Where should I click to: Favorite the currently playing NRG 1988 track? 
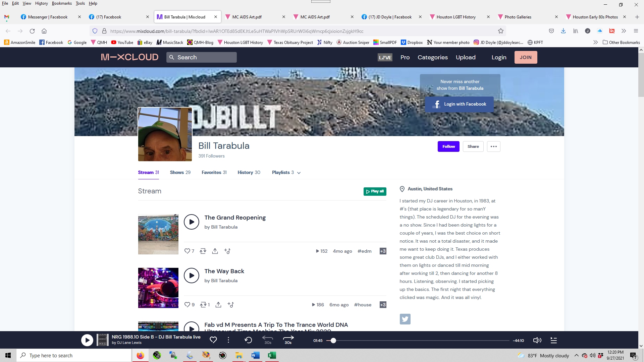coord(213,340)
